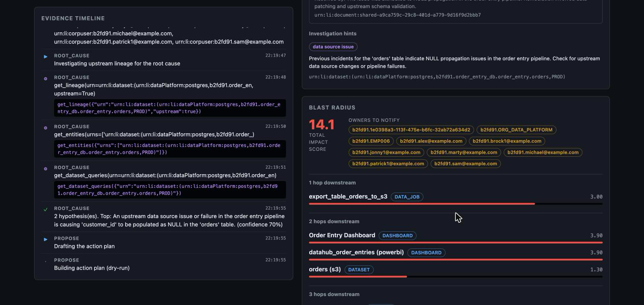Select the 'data source issue' hint tag
The width and height of the screenshot is (644, 305).
333,47
